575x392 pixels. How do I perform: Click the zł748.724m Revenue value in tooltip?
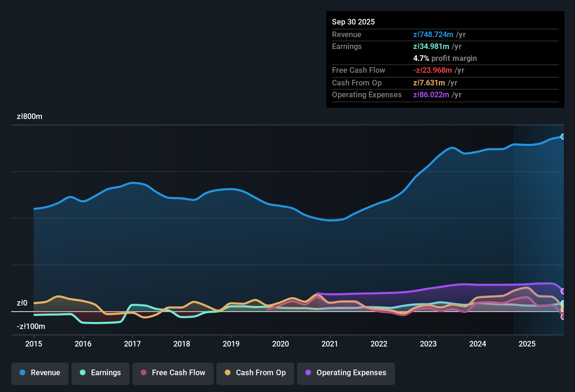[433, 35]
